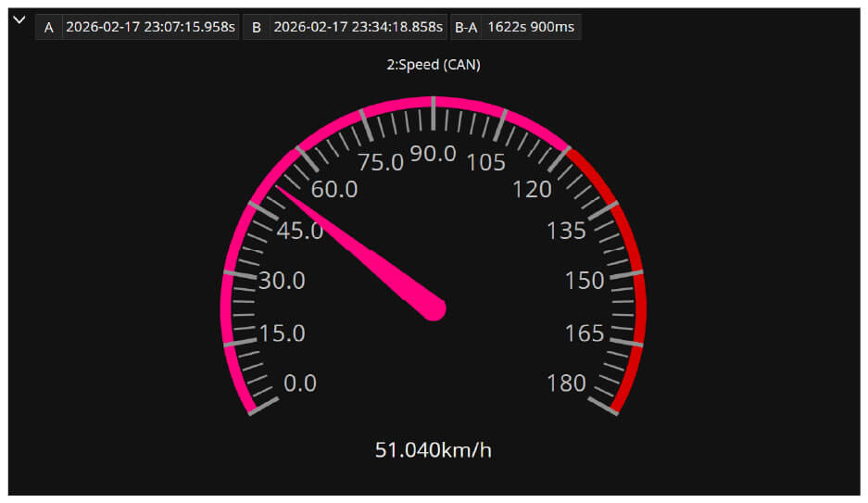The image size is (868, 503).
Task: Click the 0.0 scale label
Action: tap(300, 384)
